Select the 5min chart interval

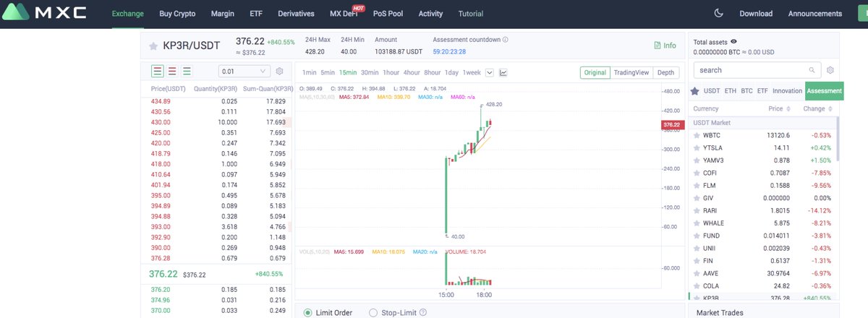point(328,72)
